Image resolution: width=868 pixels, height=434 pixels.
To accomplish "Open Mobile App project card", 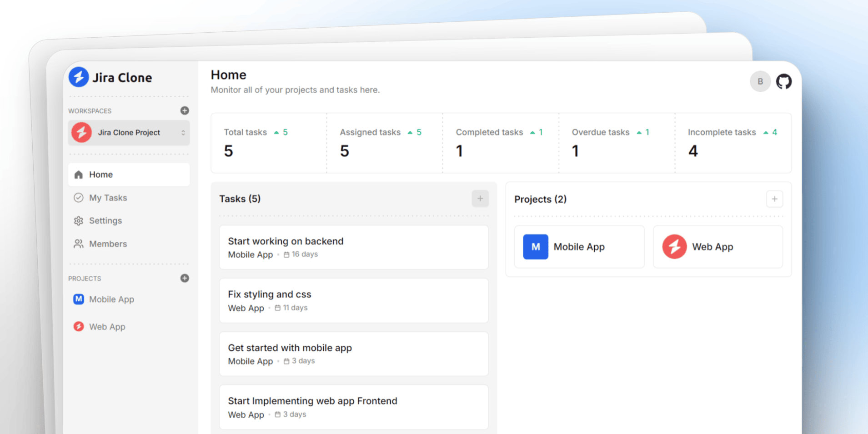I will 579,247.
